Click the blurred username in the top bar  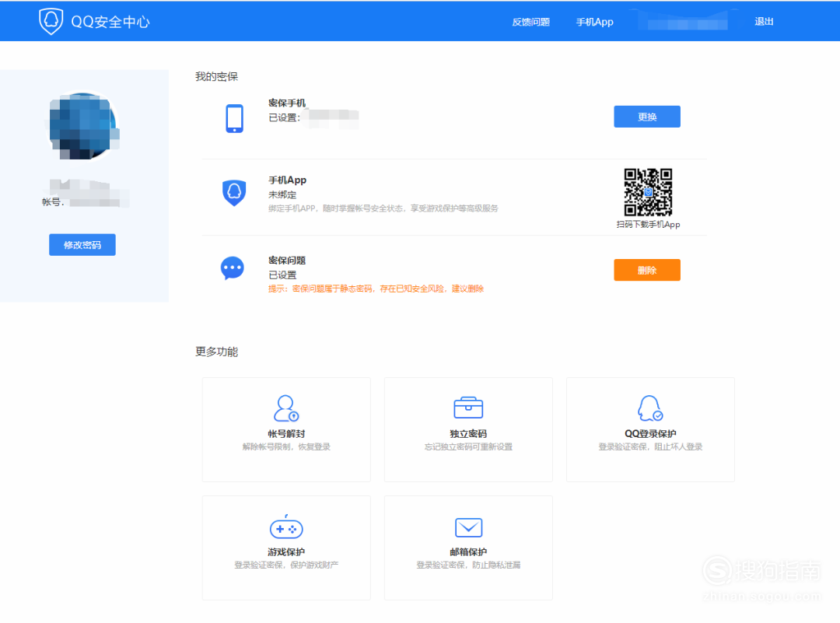688,23
